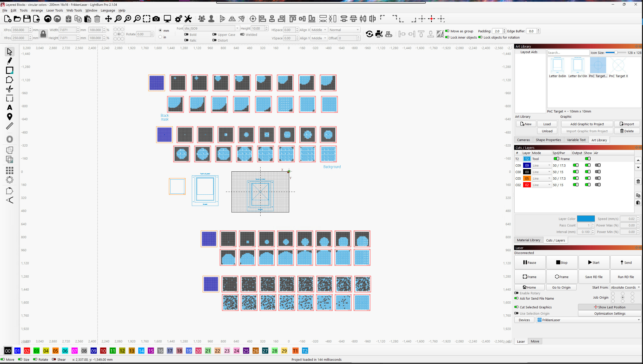Open the Grid Array tool
This screenshot has height=364, width=643.
pos(10,170)
